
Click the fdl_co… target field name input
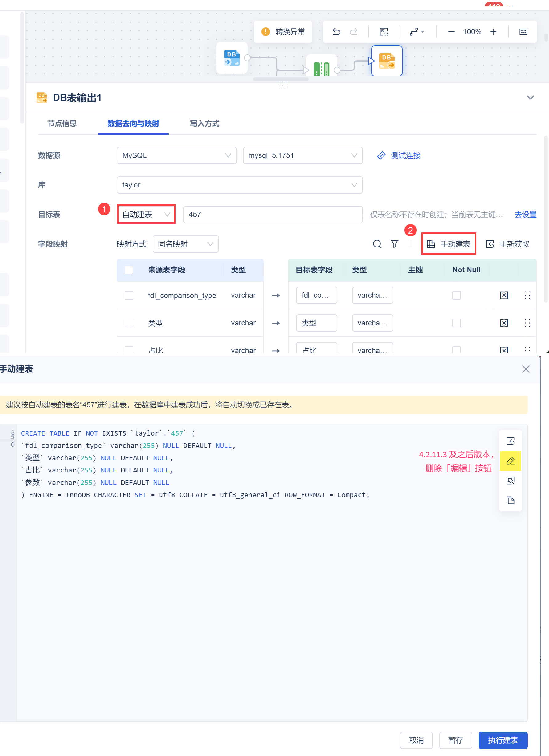click(316, 295)
